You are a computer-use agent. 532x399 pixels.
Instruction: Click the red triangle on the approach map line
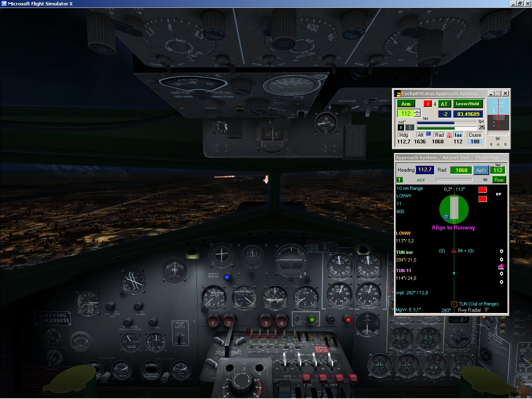(x=454, y=251)
